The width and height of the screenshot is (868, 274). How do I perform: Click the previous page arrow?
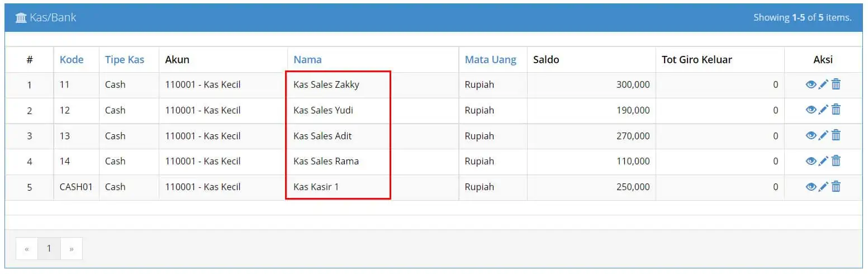click(27, 248)
